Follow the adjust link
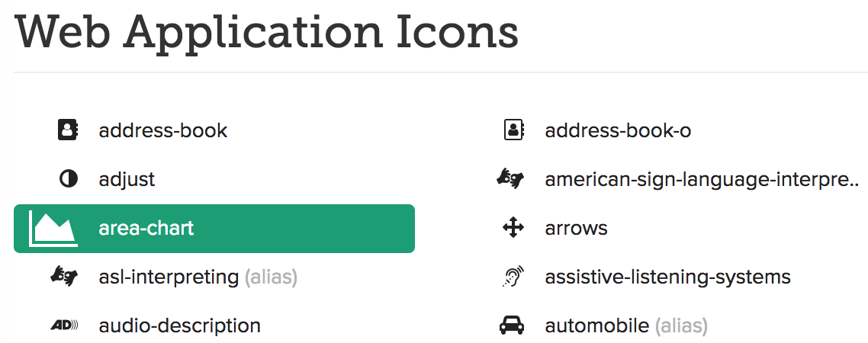This screenshot has width=868, height=343. pyautogui.click(x=127, y=180)
